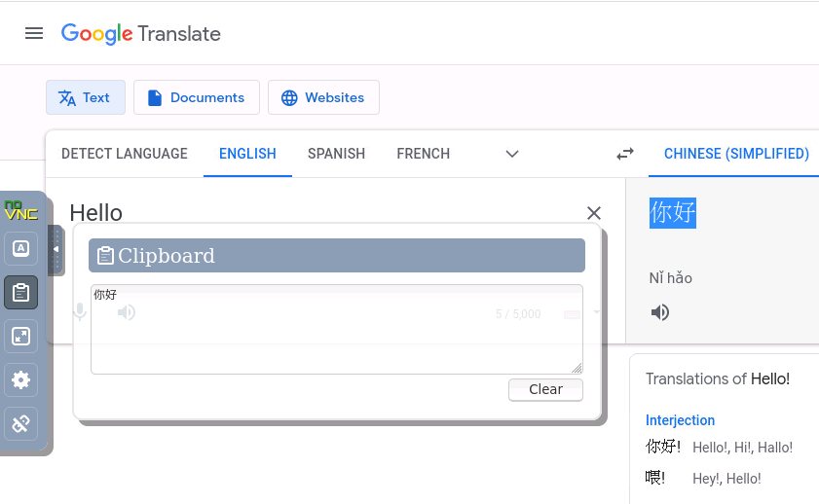The width and height of the screenshot is (819, 504).
Task: Select the Text translation mode
Action: click(x=86, y=97)
